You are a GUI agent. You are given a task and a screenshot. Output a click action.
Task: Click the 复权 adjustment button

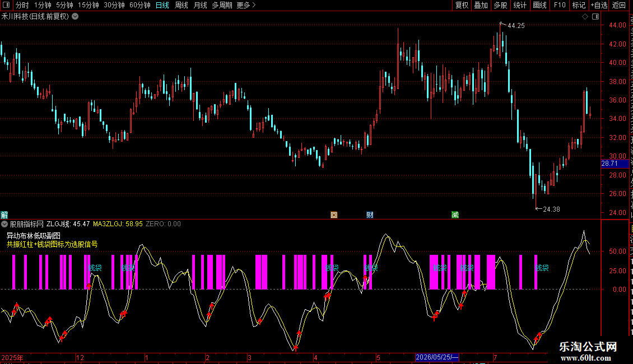[462, 5]
